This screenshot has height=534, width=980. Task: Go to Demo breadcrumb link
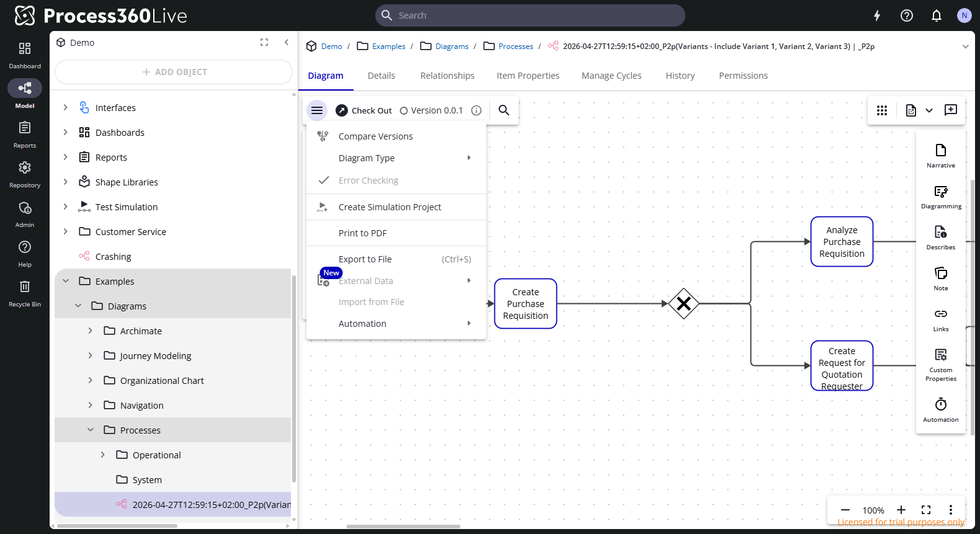tap(331, 47)
